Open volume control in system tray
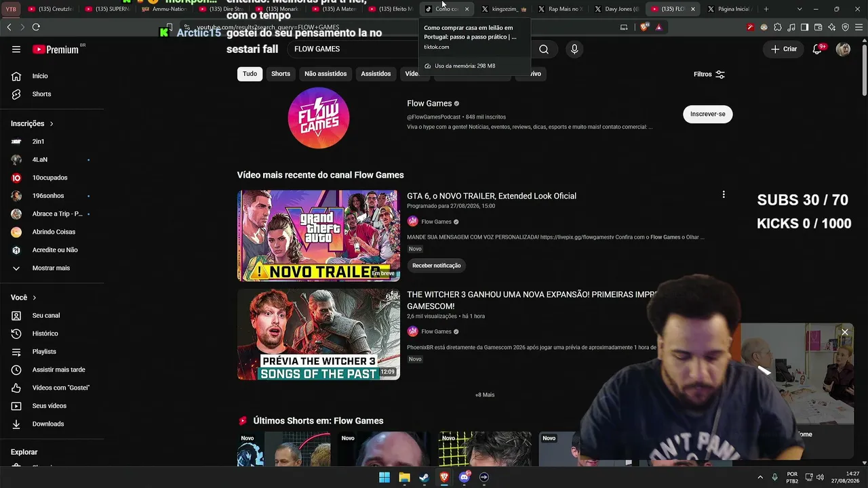Image resolution: width=868 pixels, height=488 pixels. click(819, 477)
